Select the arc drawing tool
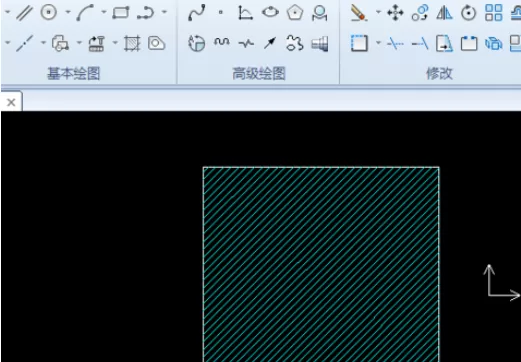Screen dimensions: 521x362 85,13
